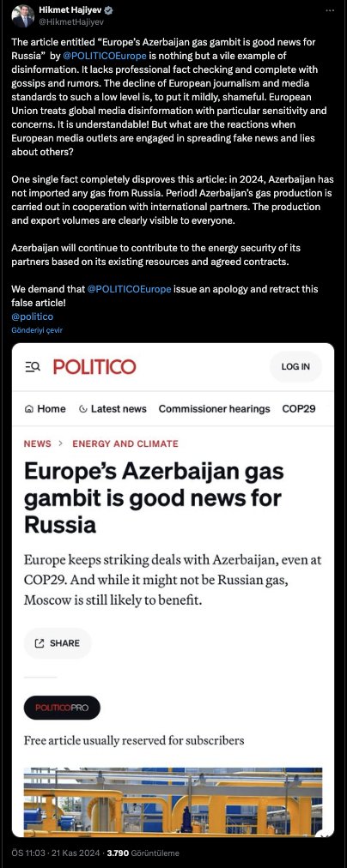Open Hikmet Hajiyev's profile avatar
Viewport: 347px width, 868px height.
click(x=22, y=16)
